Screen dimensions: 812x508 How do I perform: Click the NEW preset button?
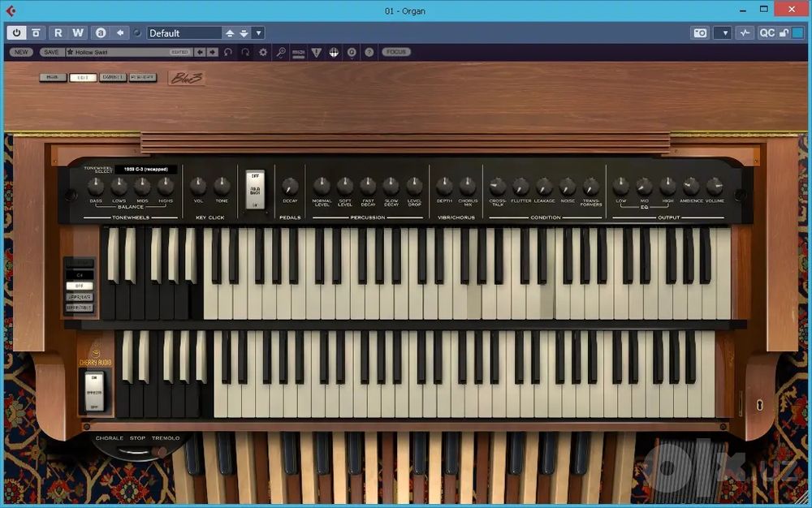(21, 52)
